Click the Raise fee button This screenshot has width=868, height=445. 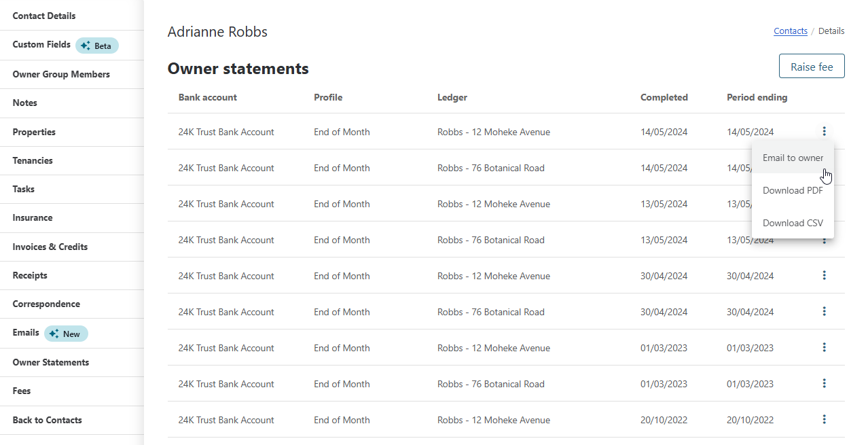(x=812, y=67)
